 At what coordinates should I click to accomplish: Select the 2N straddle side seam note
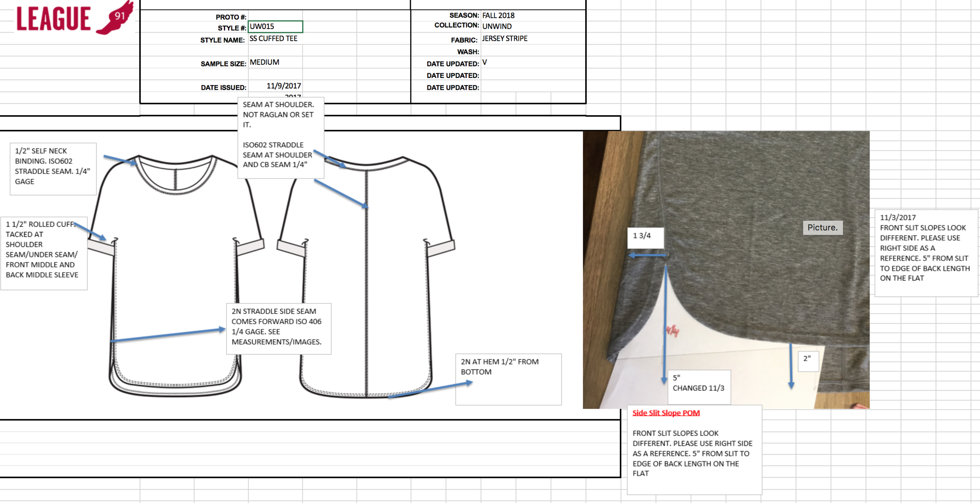pos(278,329)
